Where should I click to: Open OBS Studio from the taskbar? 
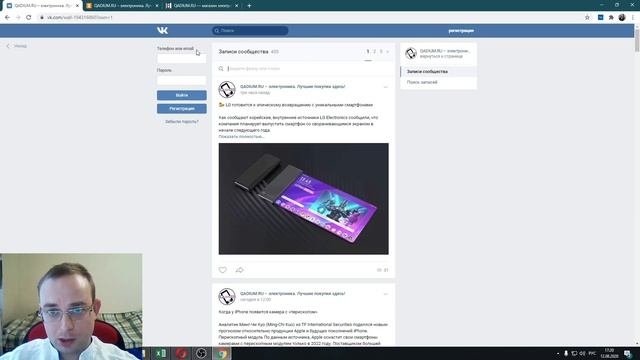click(201, 353)
